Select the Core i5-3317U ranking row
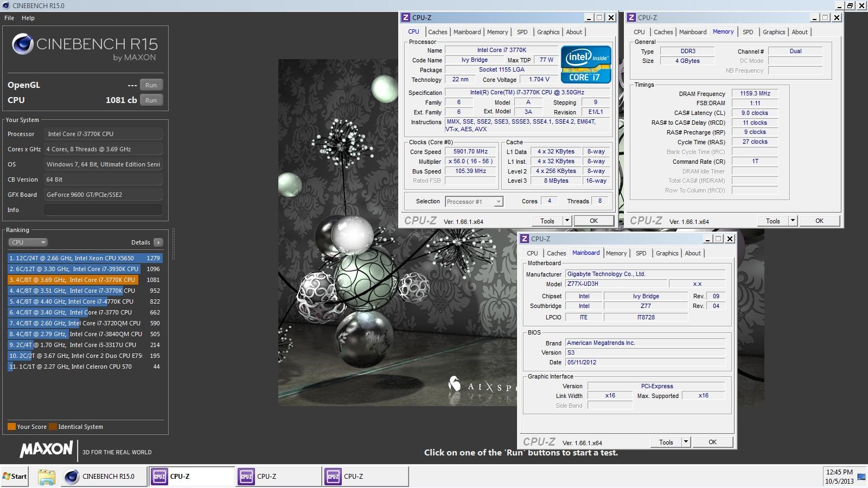868x488 pixels. pos(85,345)
